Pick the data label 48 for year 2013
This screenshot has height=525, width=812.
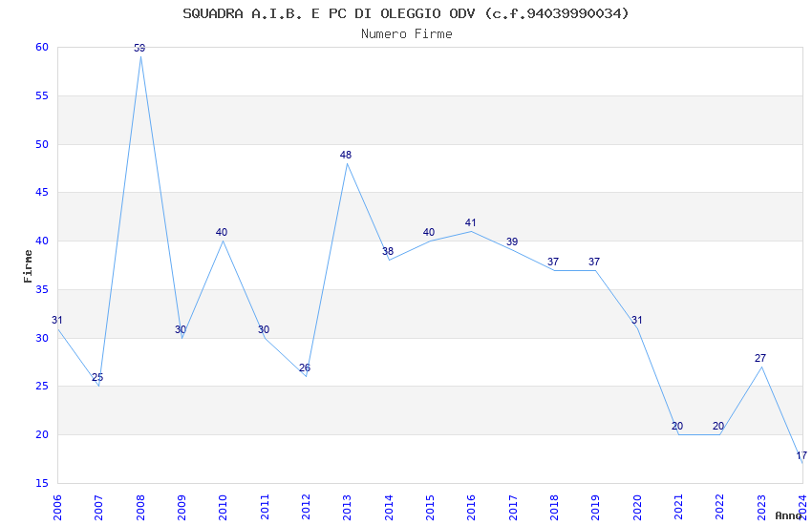346,155
